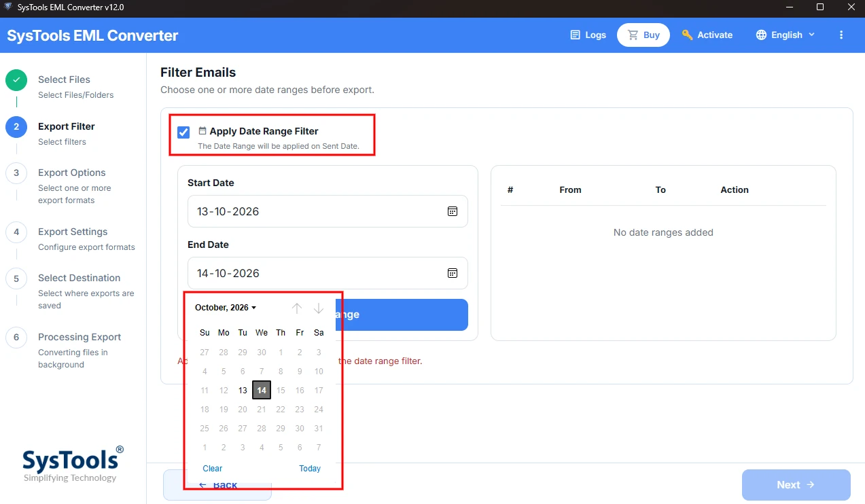
Task: Click the green checkmark step icon
Action: [x=16, y=80]
